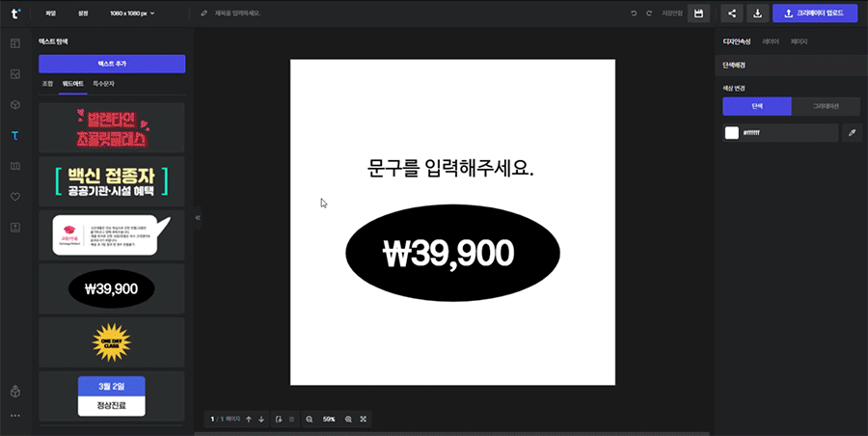
Task: Click the 크리에이터 업로드 button
Action: click(x=815, y=14)
